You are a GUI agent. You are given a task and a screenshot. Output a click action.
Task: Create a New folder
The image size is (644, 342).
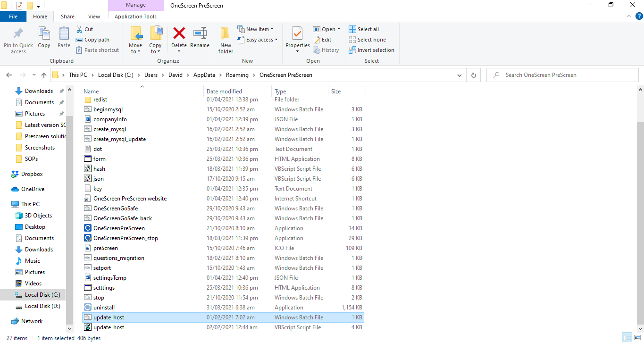tap(226, 40)
